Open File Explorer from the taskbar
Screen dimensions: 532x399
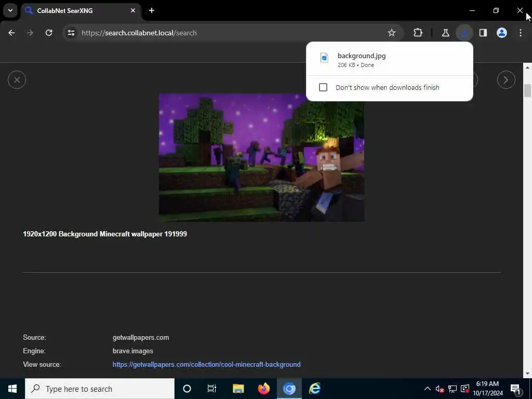pyautogui.click(x=238, y=389)
